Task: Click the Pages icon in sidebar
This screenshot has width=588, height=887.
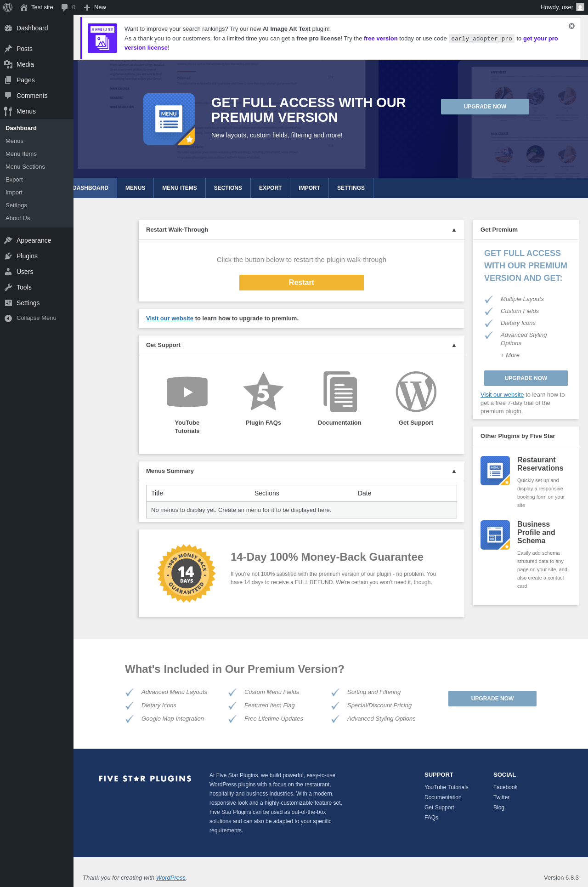Action: (8, 80)
